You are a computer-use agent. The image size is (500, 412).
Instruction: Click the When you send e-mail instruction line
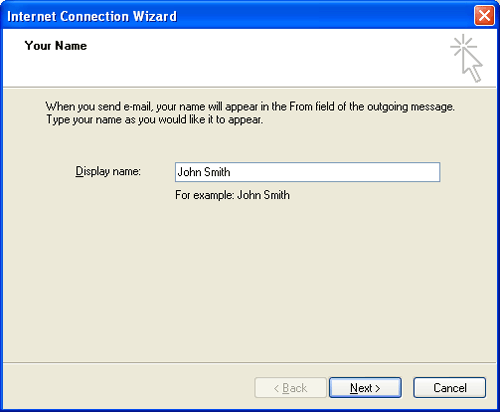click(250, 107)
